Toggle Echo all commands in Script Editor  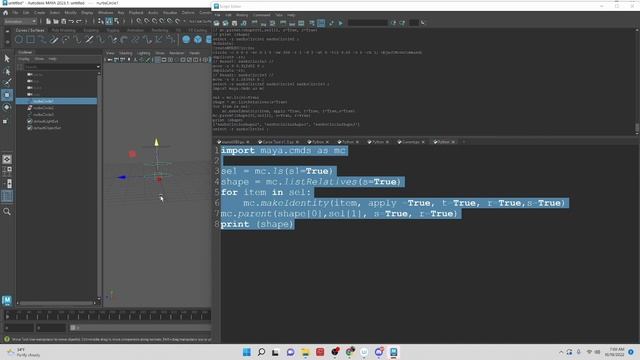tap(311, 23)
